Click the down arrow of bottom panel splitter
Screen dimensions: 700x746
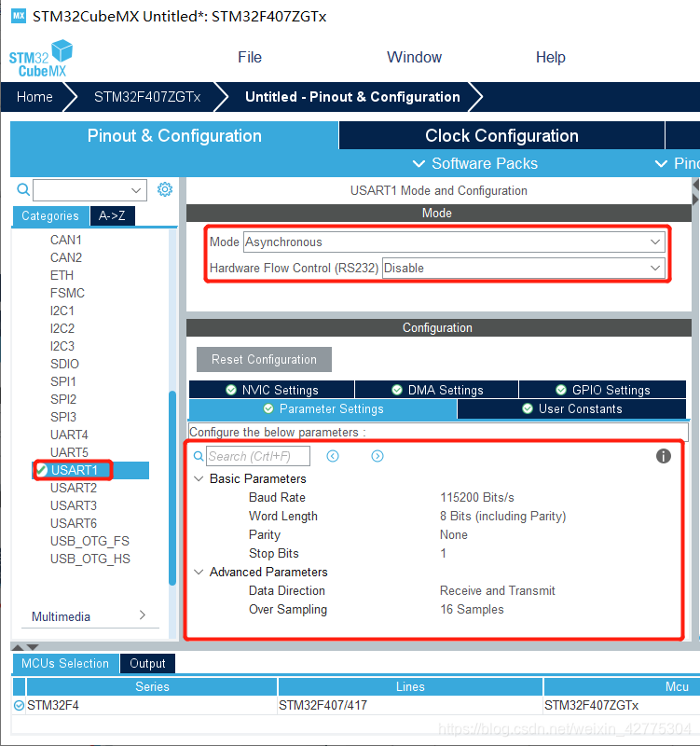point(33,647)
